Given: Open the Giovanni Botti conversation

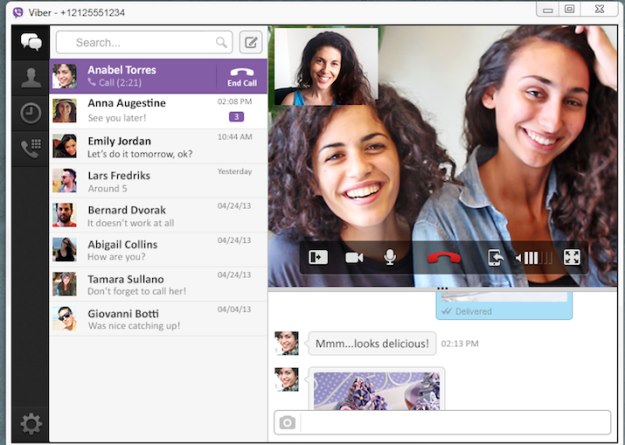Looking at the screenshot, I should coord(158,319).
